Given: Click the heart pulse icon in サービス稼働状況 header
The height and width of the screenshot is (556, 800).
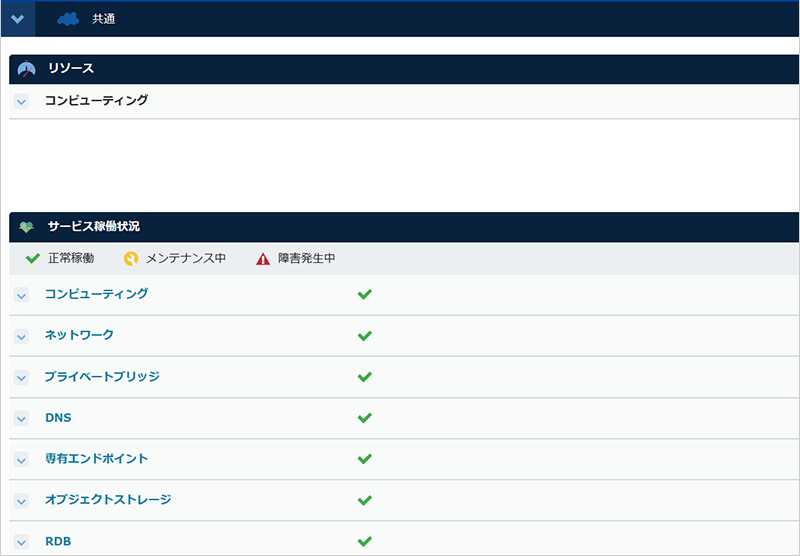Looking at the screenshot, I should click(27, 227).
